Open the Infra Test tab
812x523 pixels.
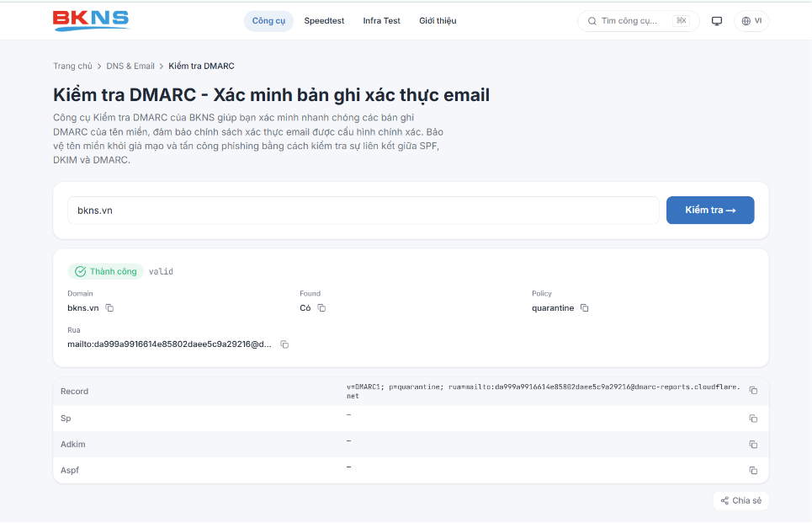coord(382,21)
